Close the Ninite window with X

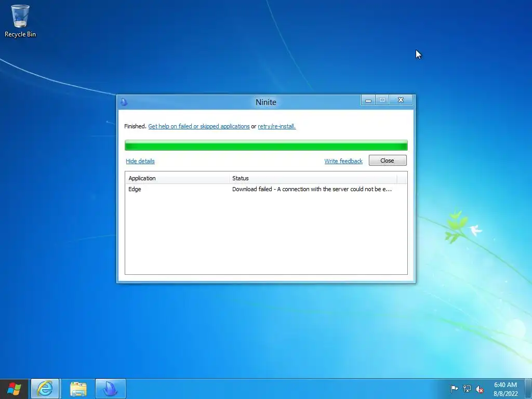(401, 100)
